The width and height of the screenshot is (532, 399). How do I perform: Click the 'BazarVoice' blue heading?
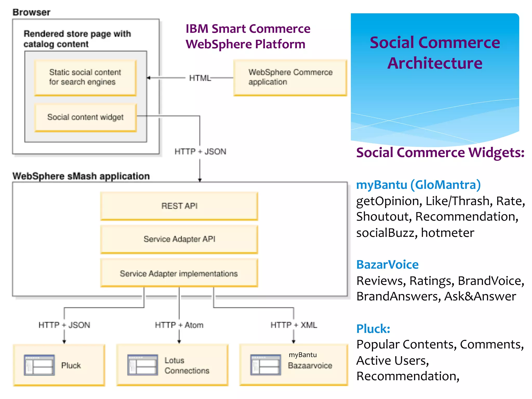[x=387, y=265]
